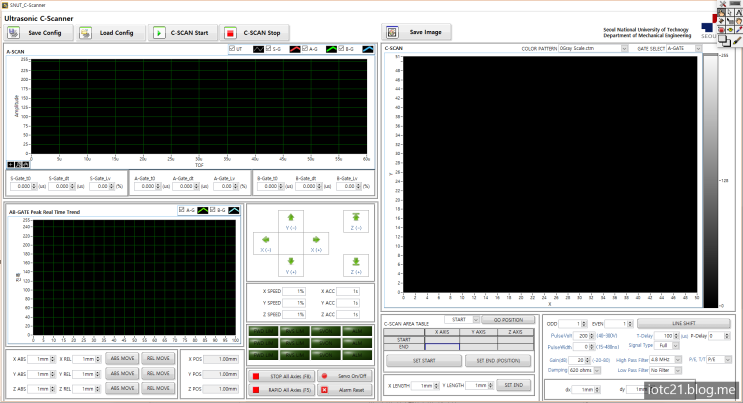Click the LINE SHIFT button
This screenshot has height=403, width=743.
pyautogui.click(x=683, y=323)
